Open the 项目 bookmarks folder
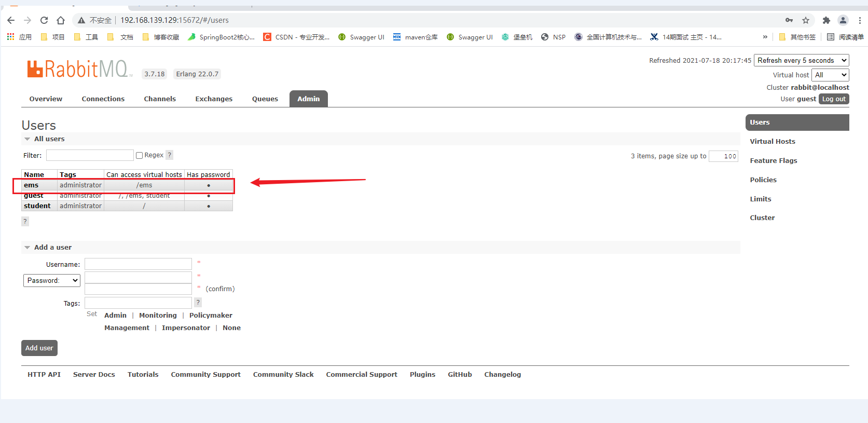868x423 pixels. click(x=52, y=37)
